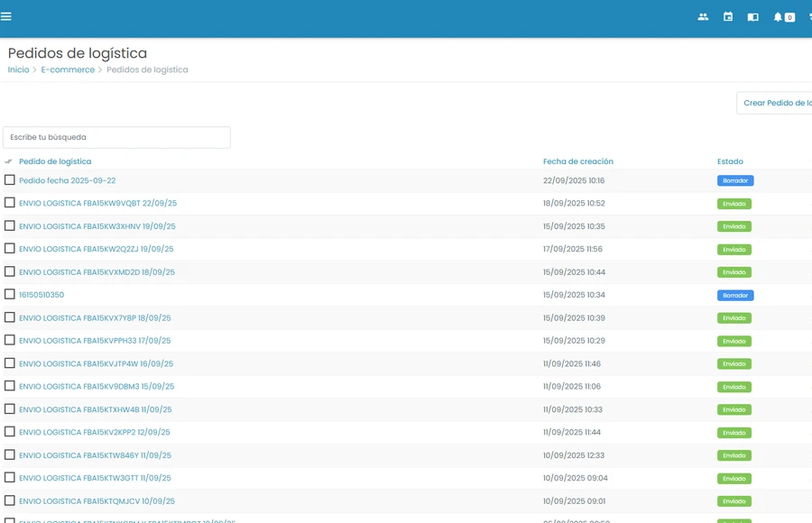Open ENVIO LOGISTICA FBA15KW3XHNV 19/09/25

[97, 226]
